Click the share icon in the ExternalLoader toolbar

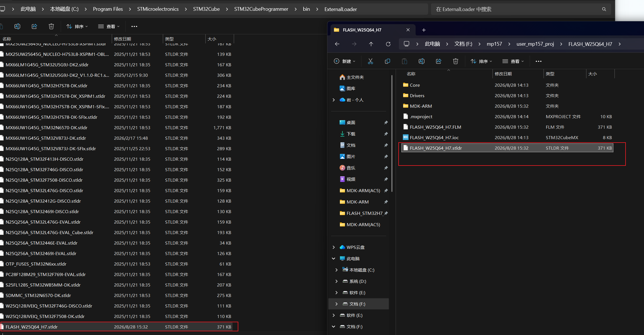click(34, 26)
